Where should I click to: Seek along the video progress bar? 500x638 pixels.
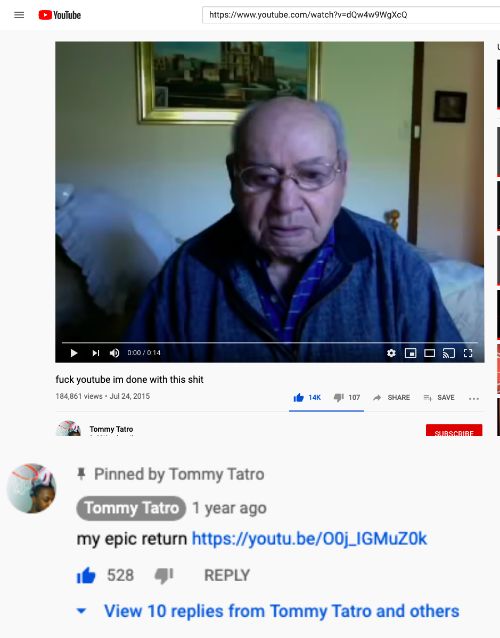tap(269, 343)
